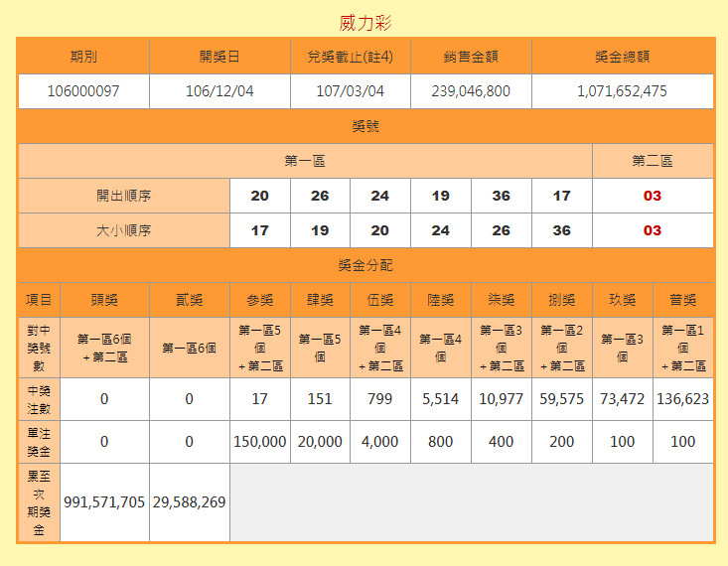The image size is (728, 566).
Task: Select the 頭獎 rollover 991,571,705
Action: pyautogui.click(x=104, y=502)
